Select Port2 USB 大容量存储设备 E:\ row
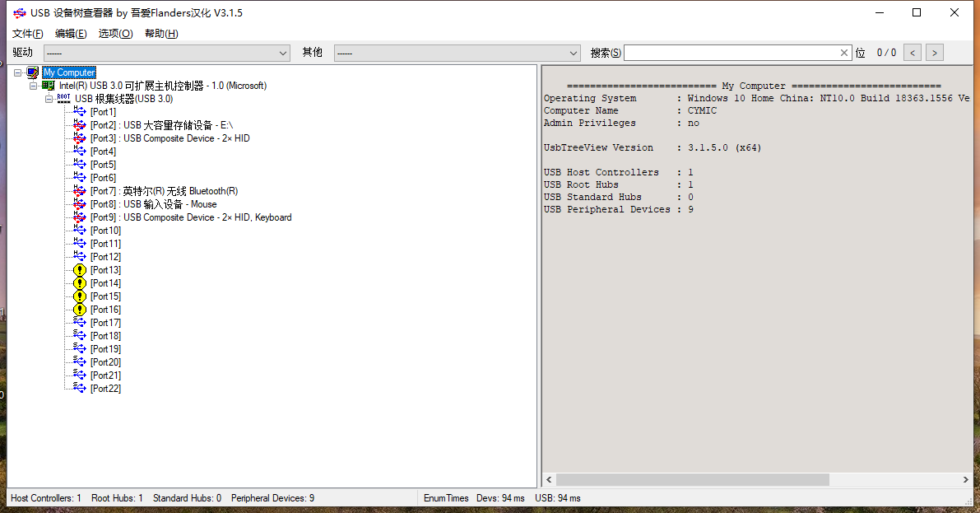 [161, 125]
